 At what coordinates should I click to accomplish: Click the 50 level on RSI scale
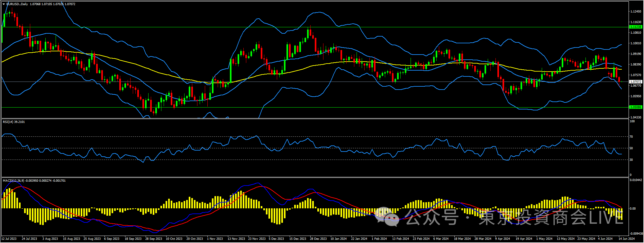(x=631, y=148)
